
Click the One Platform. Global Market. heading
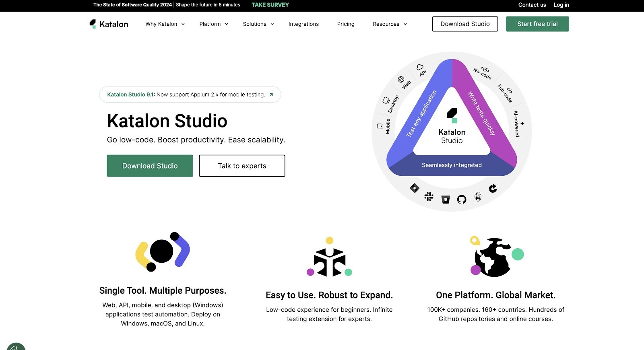click(x=496, y=295)
